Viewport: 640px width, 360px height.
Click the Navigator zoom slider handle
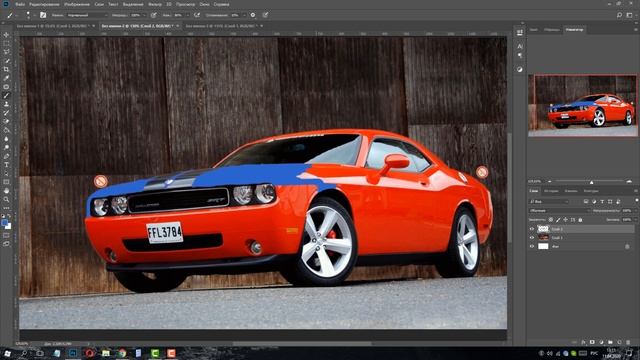point(591,182)
